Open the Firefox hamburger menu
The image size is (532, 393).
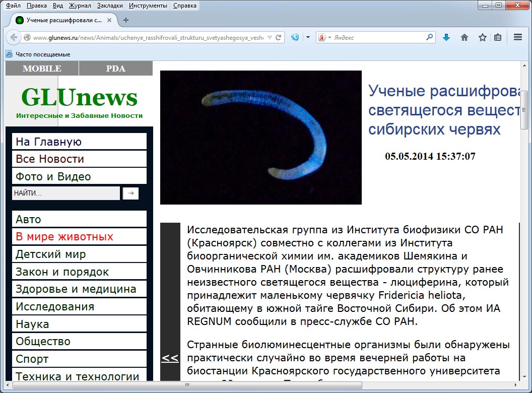[517, 37]
